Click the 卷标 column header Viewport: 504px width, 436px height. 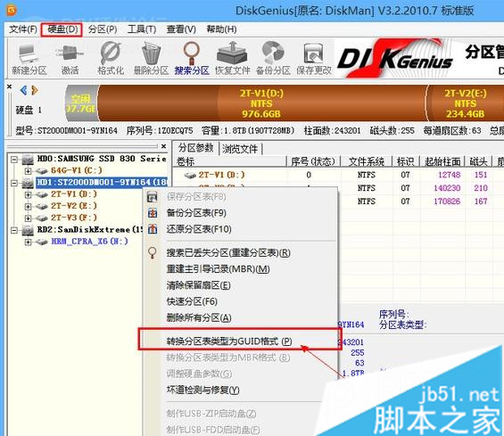pos(229,161)
